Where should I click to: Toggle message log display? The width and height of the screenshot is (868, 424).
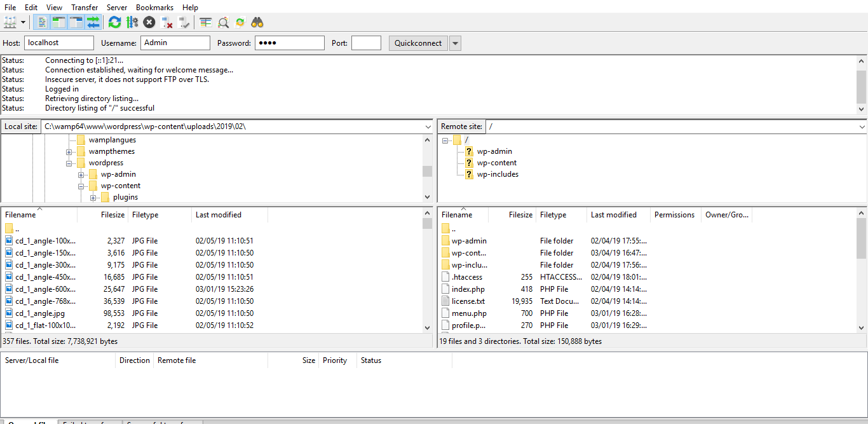[x=42, y=22]
